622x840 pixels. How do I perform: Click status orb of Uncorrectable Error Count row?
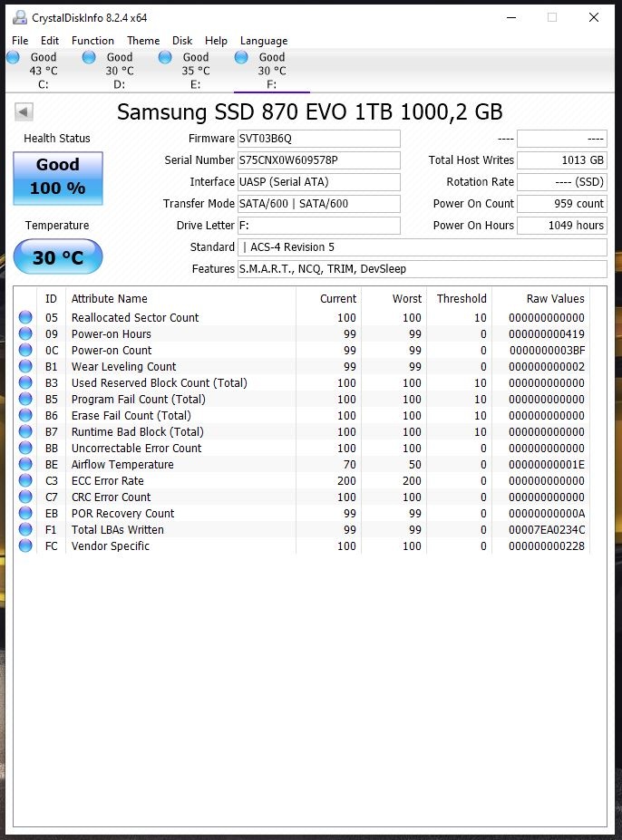point(25,448)
